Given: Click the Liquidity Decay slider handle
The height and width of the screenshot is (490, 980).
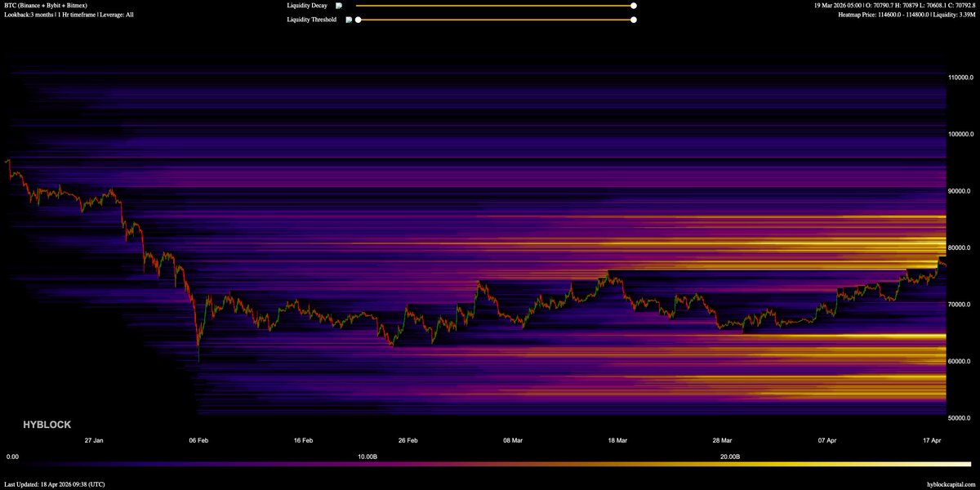Looking at the screenshot, I should [634, 6].
